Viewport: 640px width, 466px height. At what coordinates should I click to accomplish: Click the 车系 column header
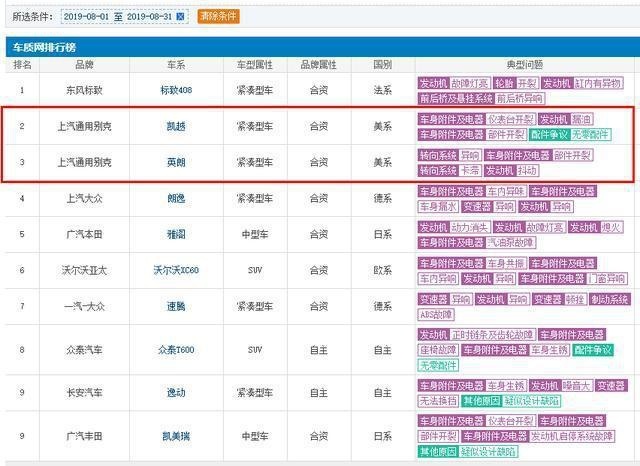point(176,64)
